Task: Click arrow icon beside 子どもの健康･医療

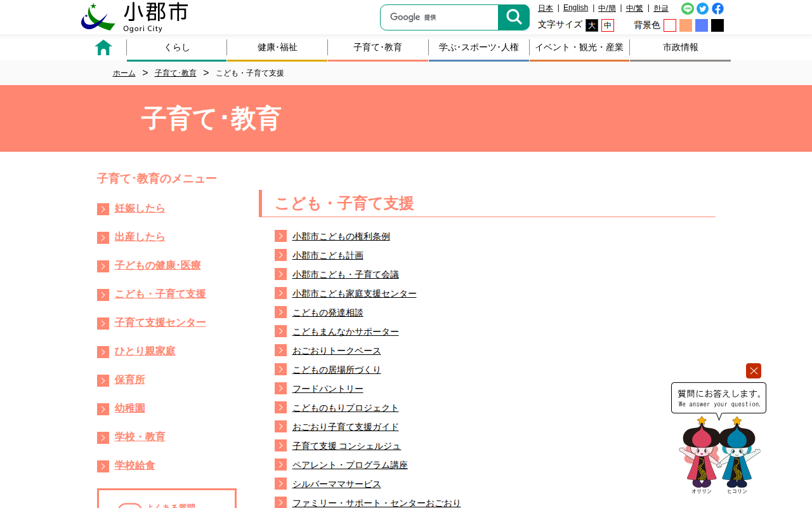Action: (x=103, y=266)
